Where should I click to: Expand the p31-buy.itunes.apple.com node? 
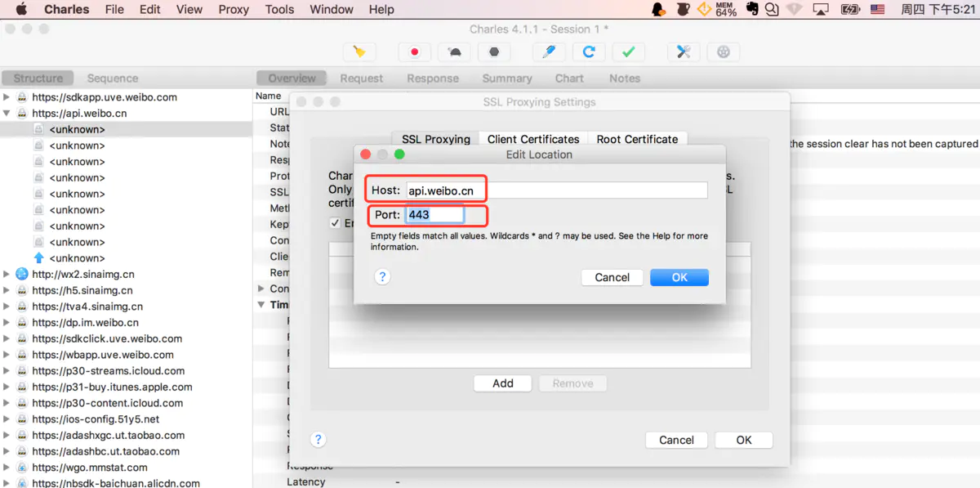(x=7, y=387)
